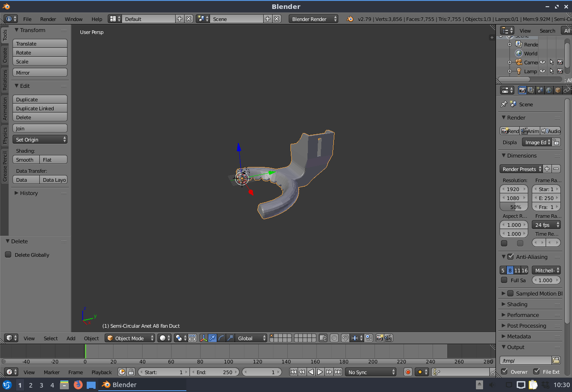
Task: Click the timeline range lock icon
Action: click(x=131, y=372)
